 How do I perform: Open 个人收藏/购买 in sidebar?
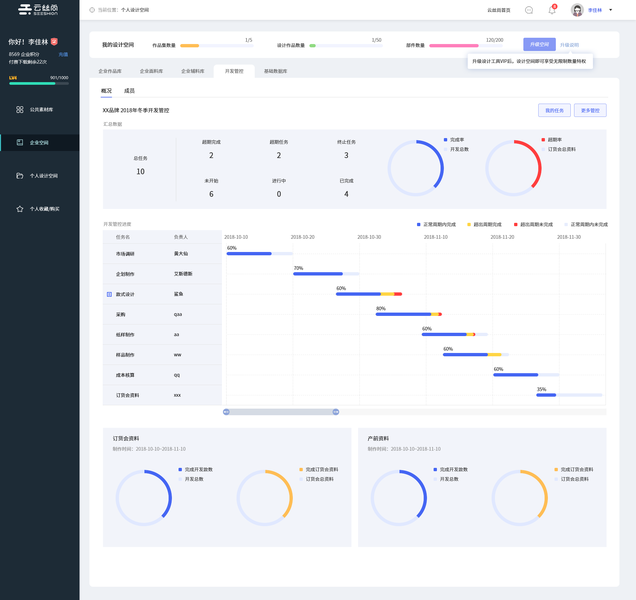(x=45, y=209)
